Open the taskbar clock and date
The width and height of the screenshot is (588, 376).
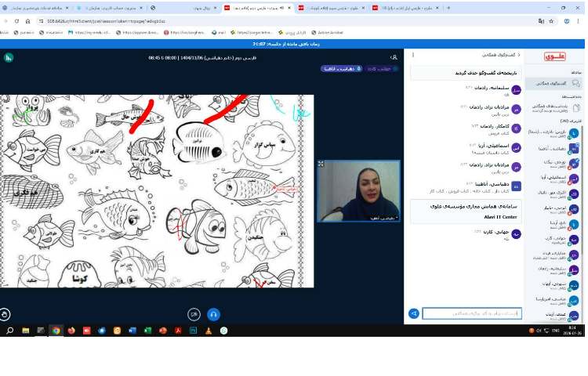coord(572,331)
